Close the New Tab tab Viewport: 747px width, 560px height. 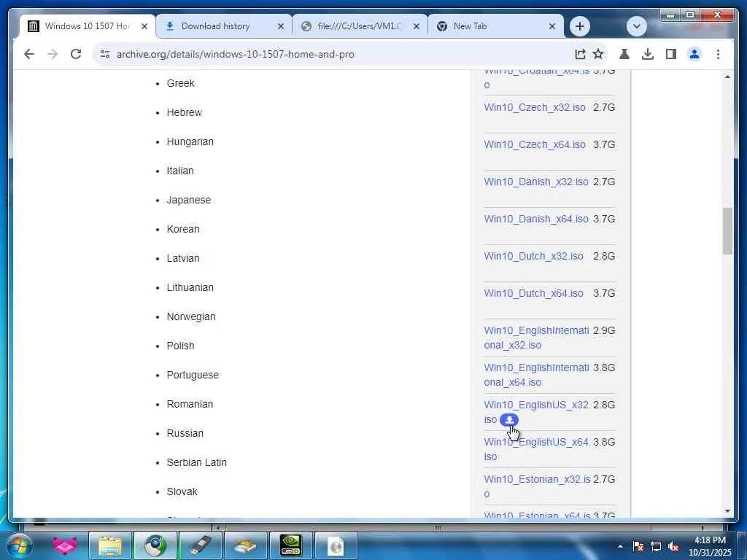[552, 26]
